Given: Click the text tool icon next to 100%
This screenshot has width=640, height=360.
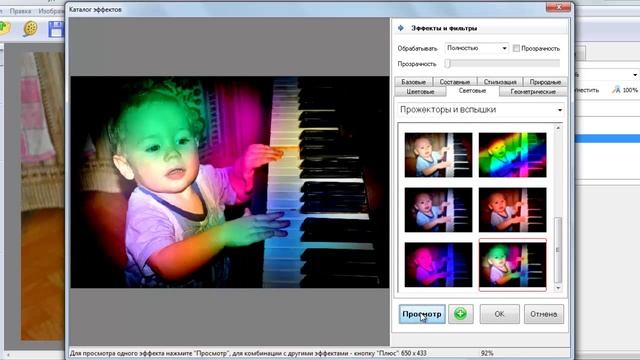Looking at the screenshot, I should 616,90.
